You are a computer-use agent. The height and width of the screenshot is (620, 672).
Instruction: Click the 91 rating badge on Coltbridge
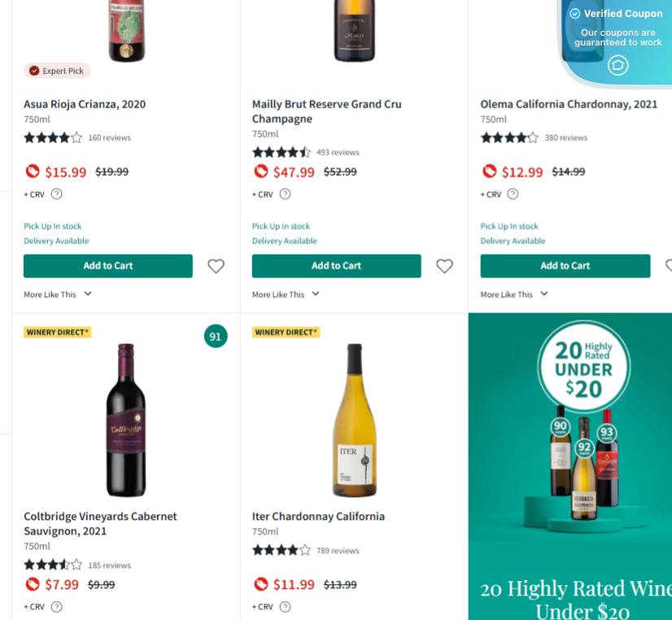(x=216, y=336)
